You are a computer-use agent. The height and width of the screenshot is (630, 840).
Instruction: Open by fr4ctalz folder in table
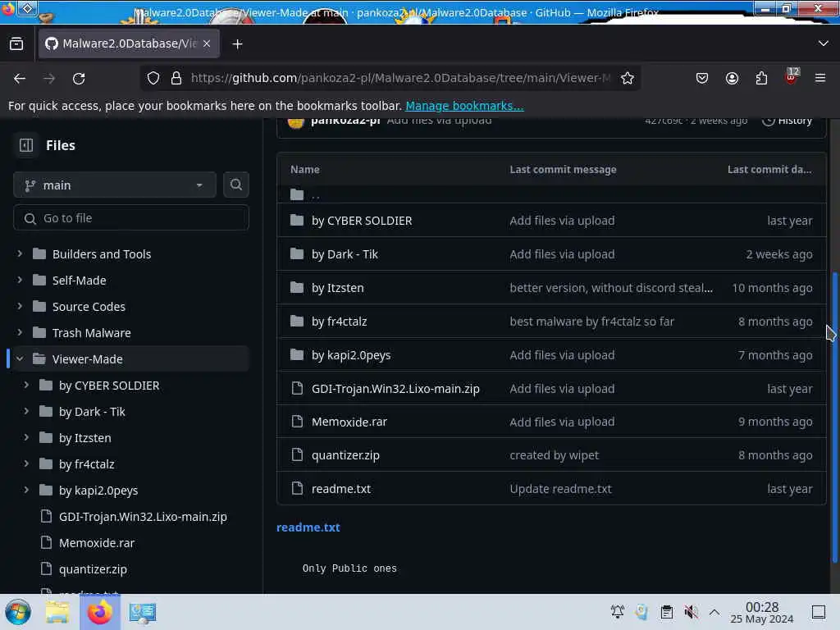coord(339,322)
